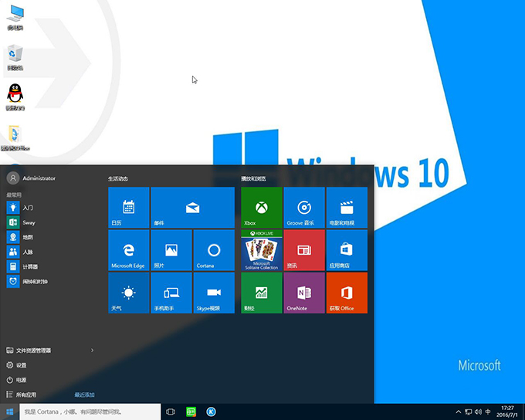Click the Cortana tile
Image resolution: width=525 pixels, height=420 pixels.
pos(214,250)
